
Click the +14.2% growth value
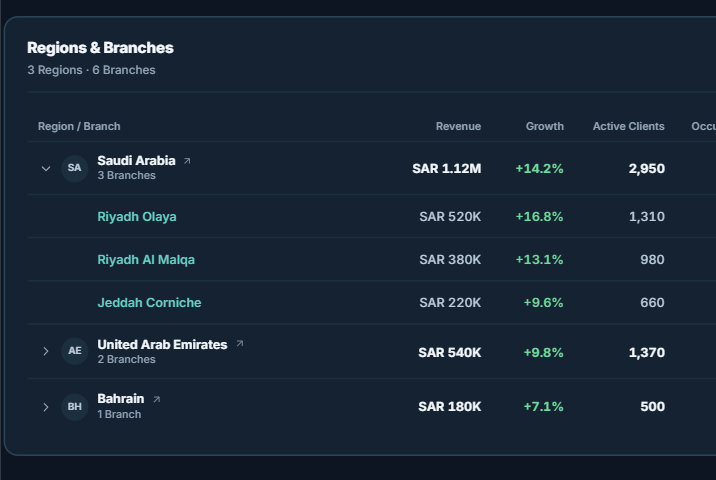[x=539, y=169]
